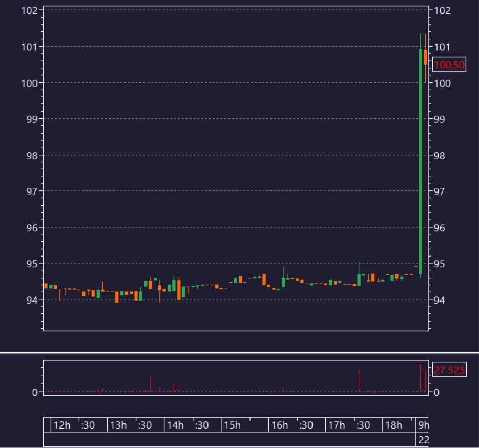Click the :30 label following 13h

click(x=145, y=425)
